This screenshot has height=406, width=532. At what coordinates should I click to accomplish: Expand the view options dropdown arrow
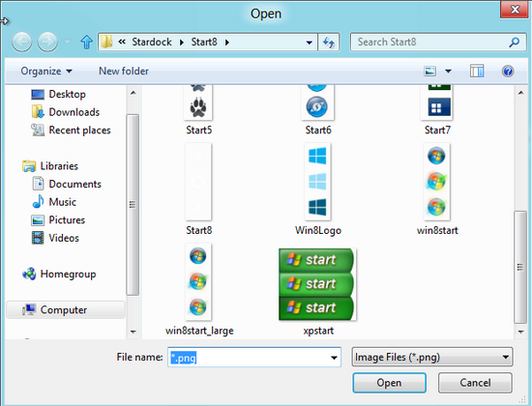(448, 71)
